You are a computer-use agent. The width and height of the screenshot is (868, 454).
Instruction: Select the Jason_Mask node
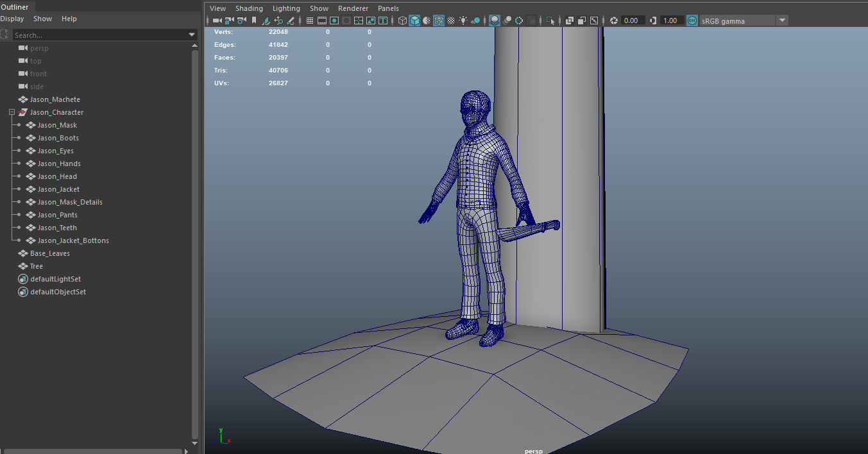click(x=57, y=125)
